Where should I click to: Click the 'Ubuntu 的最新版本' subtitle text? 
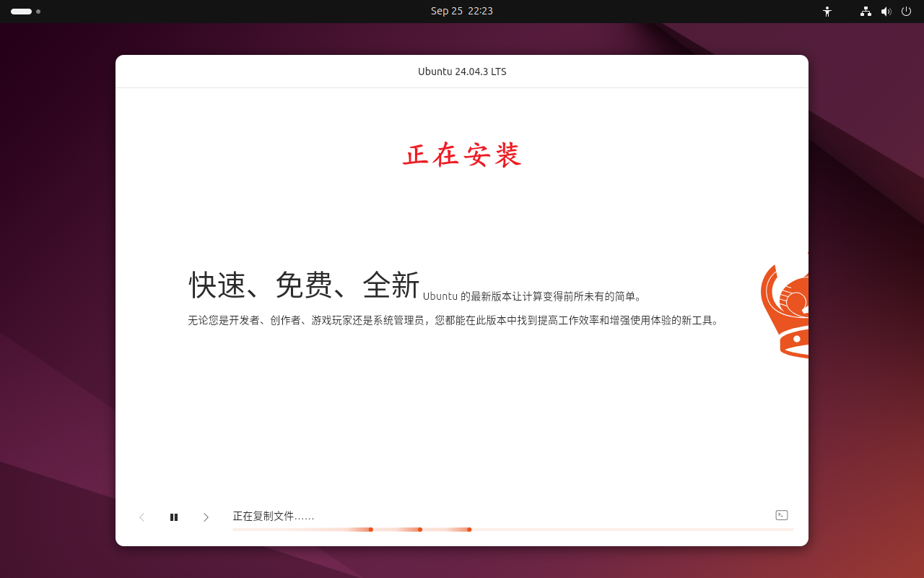[x=533, y=296]
